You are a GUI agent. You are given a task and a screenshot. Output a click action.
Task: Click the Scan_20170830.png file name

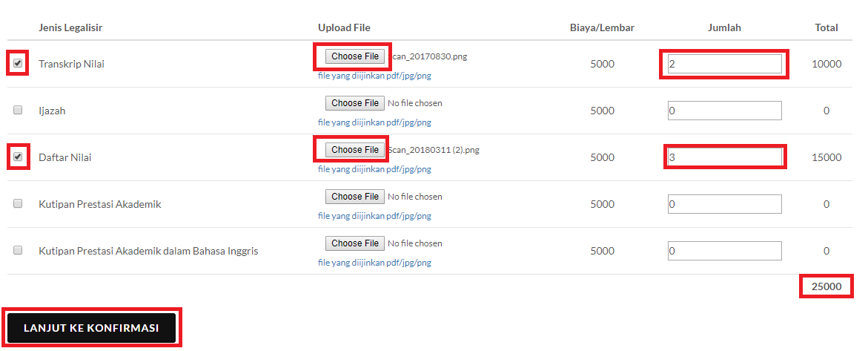(429, 56)
